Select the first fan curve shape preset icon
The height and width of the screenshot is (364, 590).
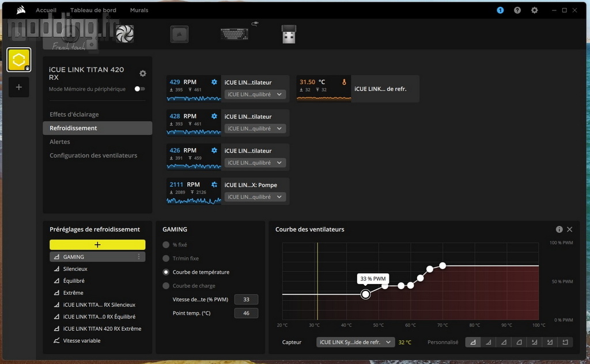(x=473, y=342)
